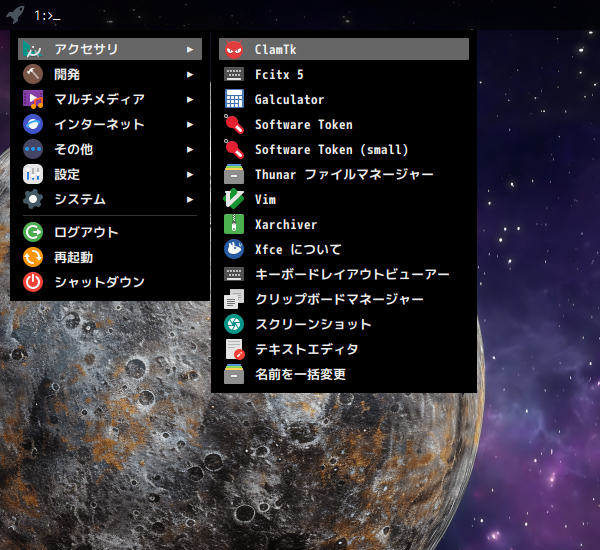This screenshot has height=550, width=600.
Task: Expand the その他 submenu arrow
Action: 190,149
